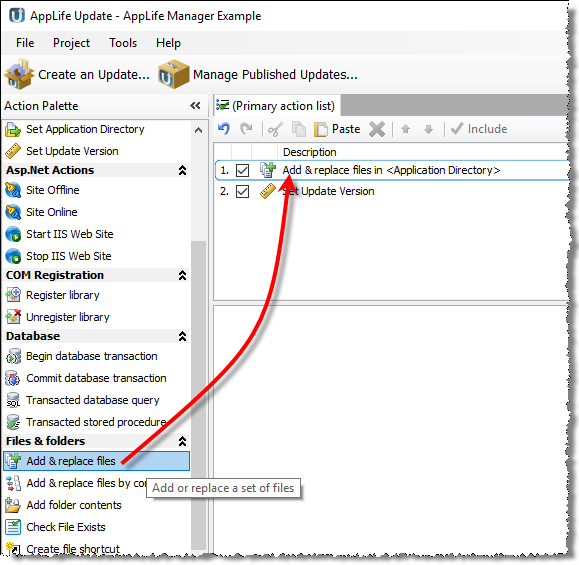Click the Check File Exists icon

click(13, 527)
